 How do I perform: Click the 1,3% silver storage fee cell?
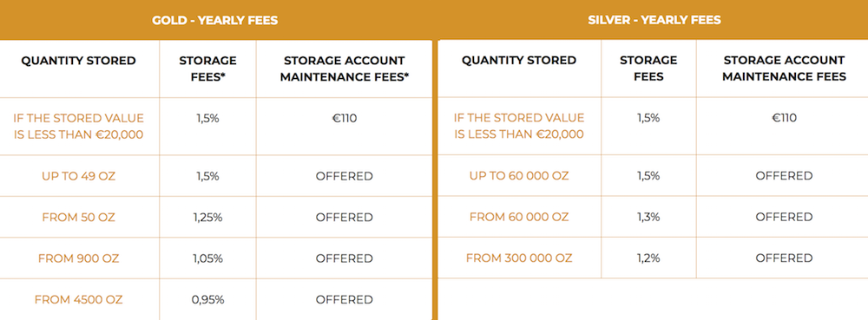coord(648,217)
